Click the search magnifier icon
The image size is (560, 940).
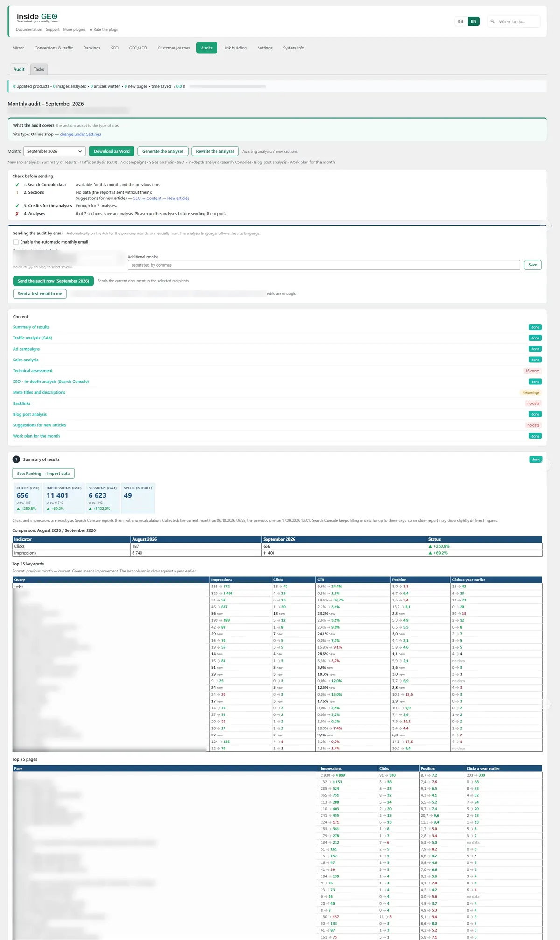coord(492,21)
